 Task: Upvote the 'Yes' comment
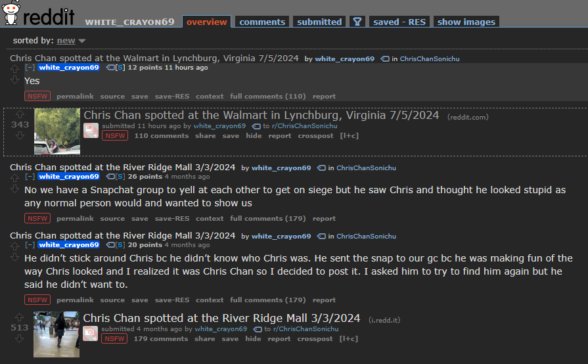point(14,69)
